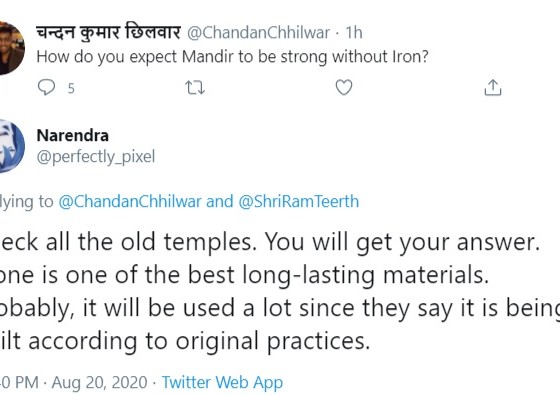560x395 pixels.
Task: Click the reply speech bubble icon
Action: tap(46, 87)
